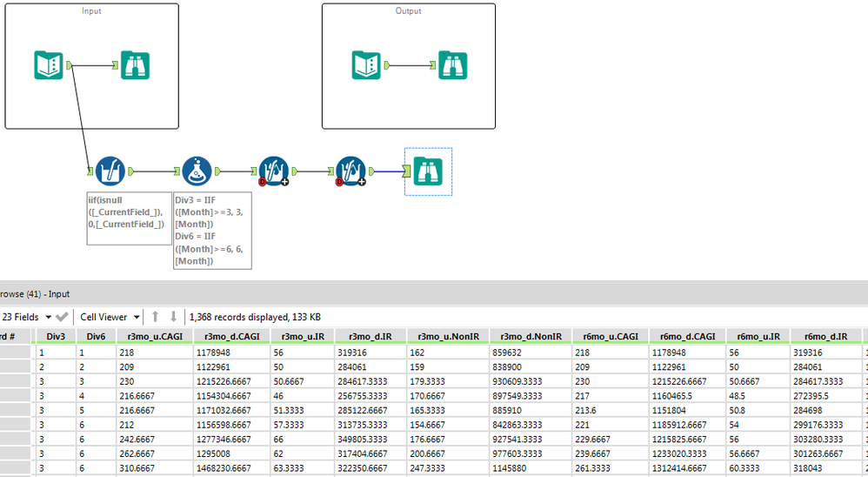Click the up arrow previous record icon
This screenshot has width=868, height=477.
[x=156, y=316]
